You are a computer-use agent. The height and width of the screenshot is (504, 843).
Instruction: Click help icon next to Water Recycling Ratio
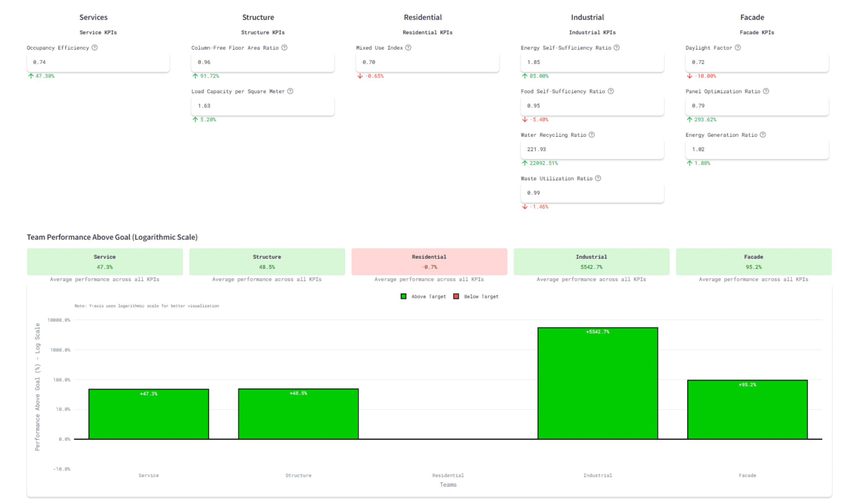[592, 135]
